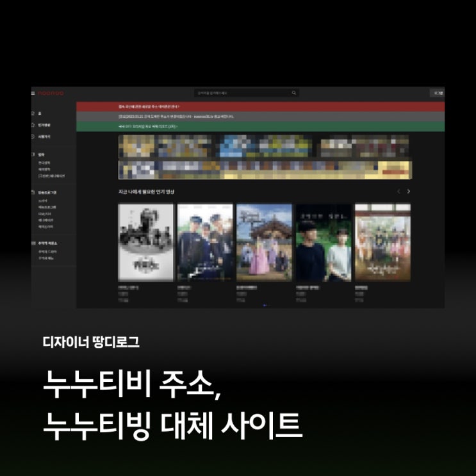Click the caption text '디자이너 땅디로그'
The width and height of the screenshot is (476, 476).
[x=91, y=342]
